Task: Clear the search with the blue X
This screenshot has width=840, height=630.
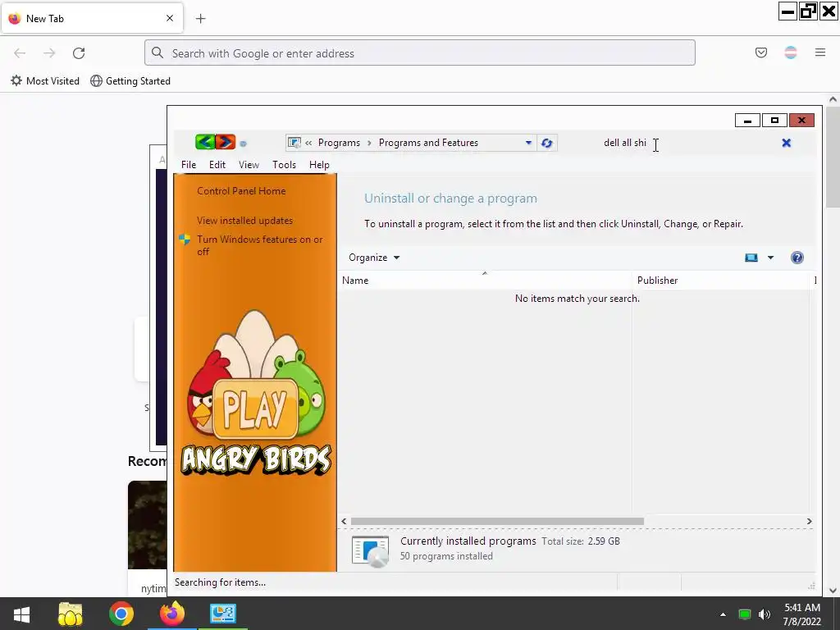Action: click(x=787, y=143)
